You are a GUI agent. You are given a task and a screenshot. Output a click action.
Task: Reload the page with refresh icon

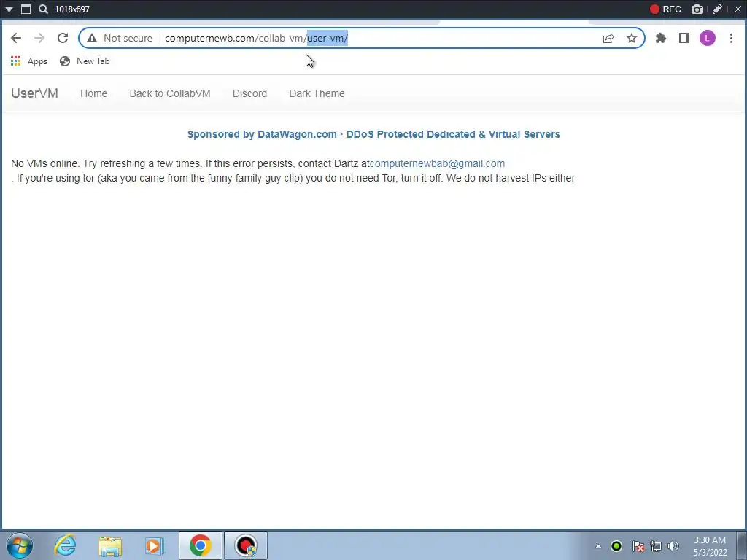click(63, 38)
